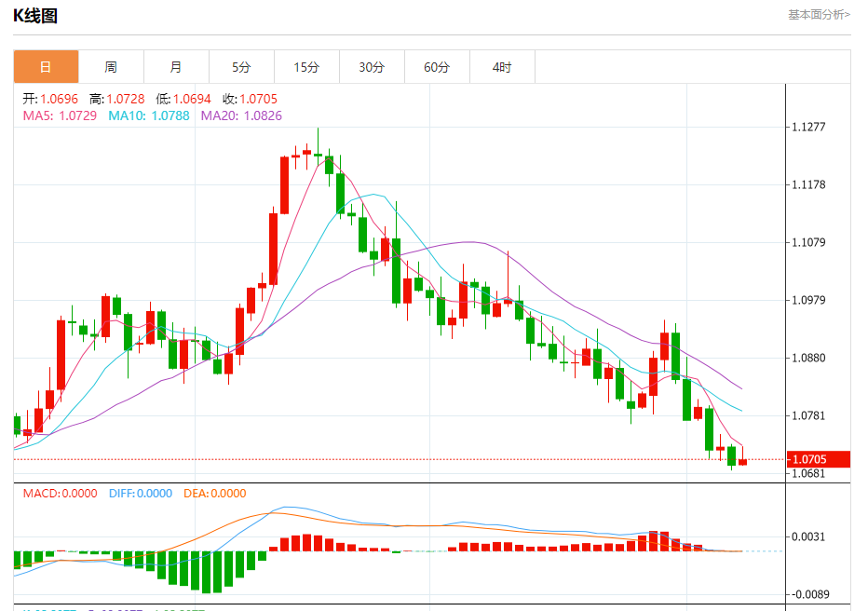Open the 基本面分析 link

[819, 15]
